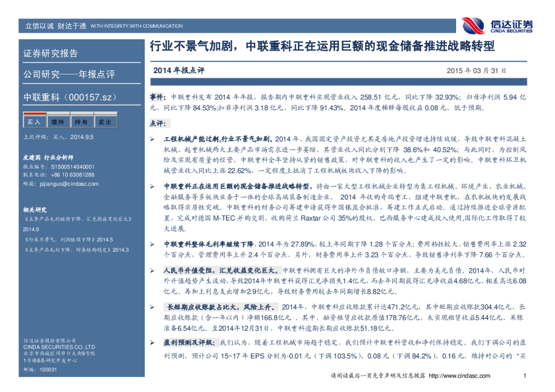Click the arrow bullet before 中联重科整体毛利率

click(152, 243)
